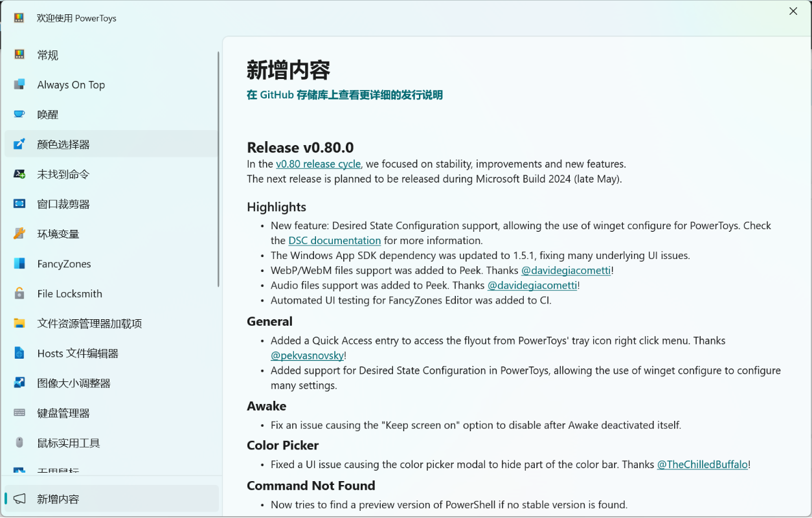Open the File Locksmith page
The image size is (812, 518).
point(111,293)
